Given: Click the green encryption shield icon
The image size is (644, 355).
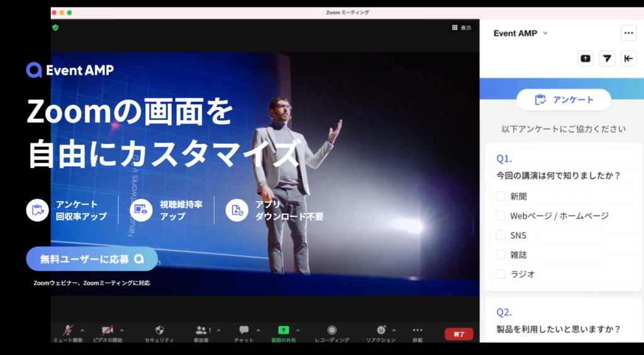Looking at the screenshot, I should click(55, 28).
